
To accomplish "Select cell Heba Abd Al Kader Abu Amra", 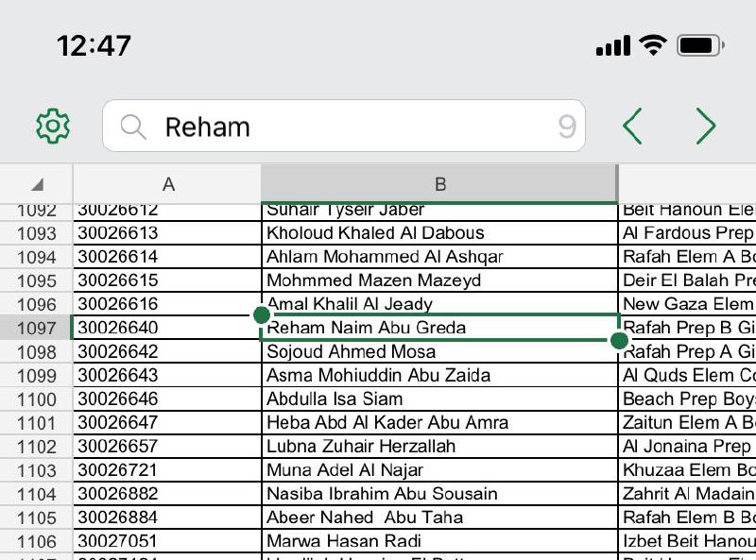I will [439, 423].
